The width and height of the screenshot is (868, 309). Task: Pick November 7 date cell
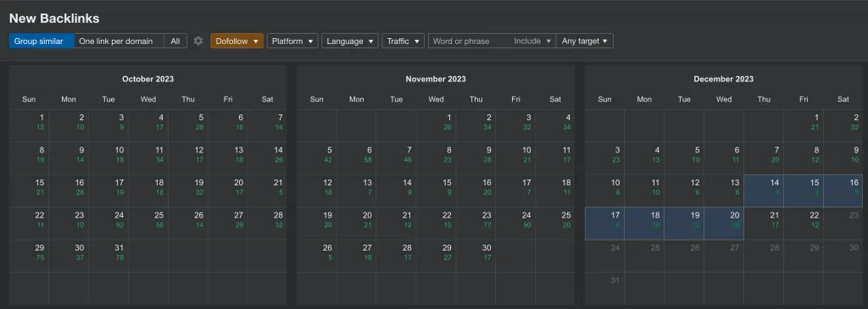(397, 158)
